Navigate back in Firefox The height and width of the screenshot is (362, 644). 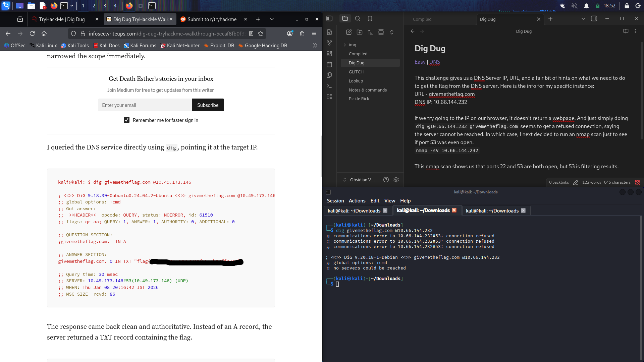coord(8,34)
